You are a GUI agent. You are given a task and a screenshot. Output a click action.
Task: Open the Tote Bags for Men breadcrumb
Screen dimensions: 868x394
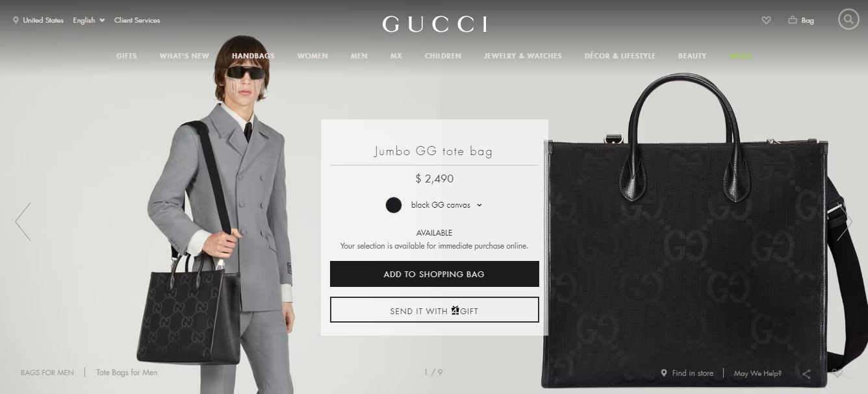pos(127,373)
